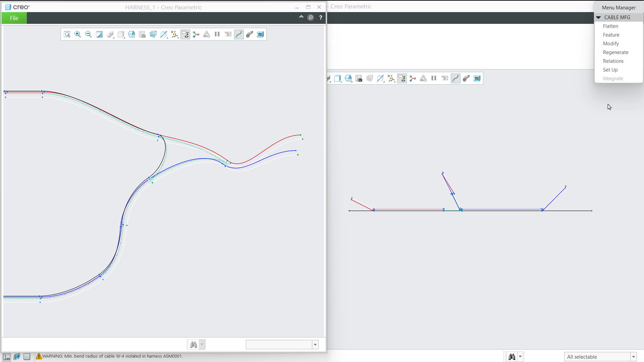Screen dimensions: 644x362
Task: Click the Zoom Out magnifier icon
Action: tap(89, 34)
